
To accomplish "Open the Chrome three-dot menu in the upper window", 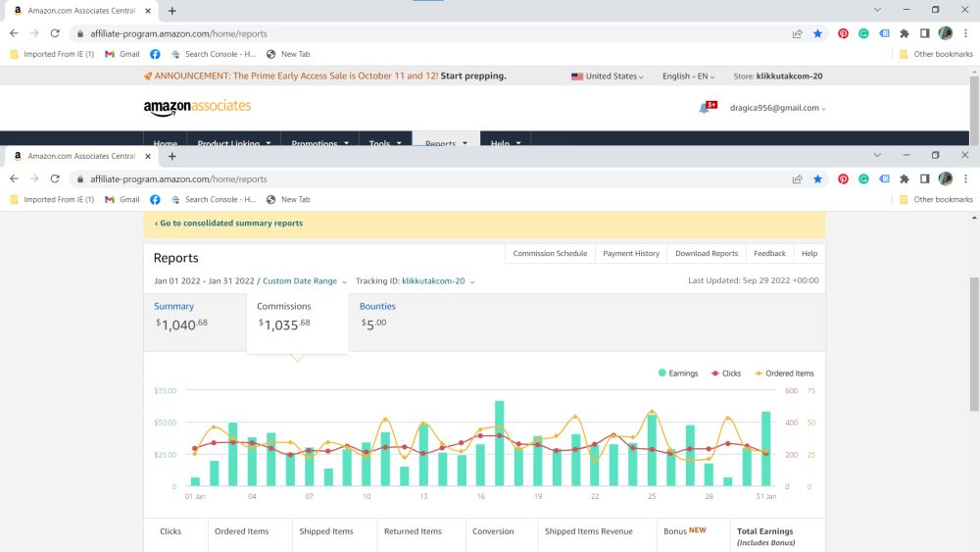I will pyautogui.click(x=965, y=33).
